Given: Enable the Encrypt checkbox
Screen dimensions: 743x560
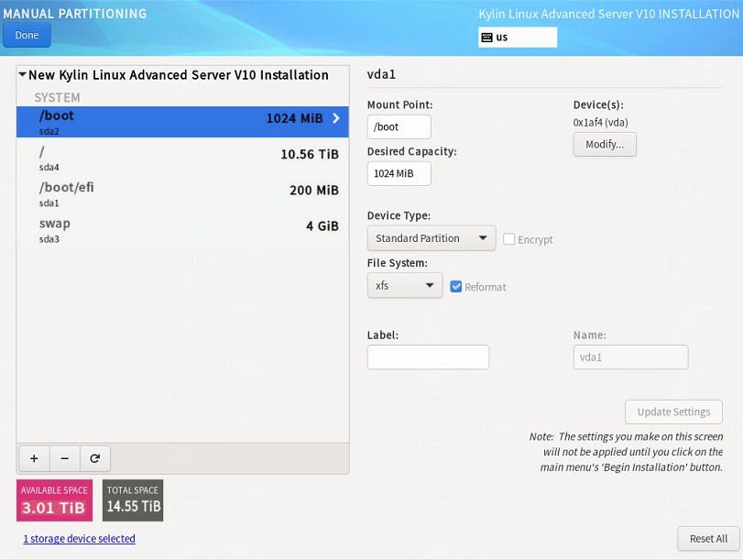Looking at the screenshot, I should click(x=508, y=239).
